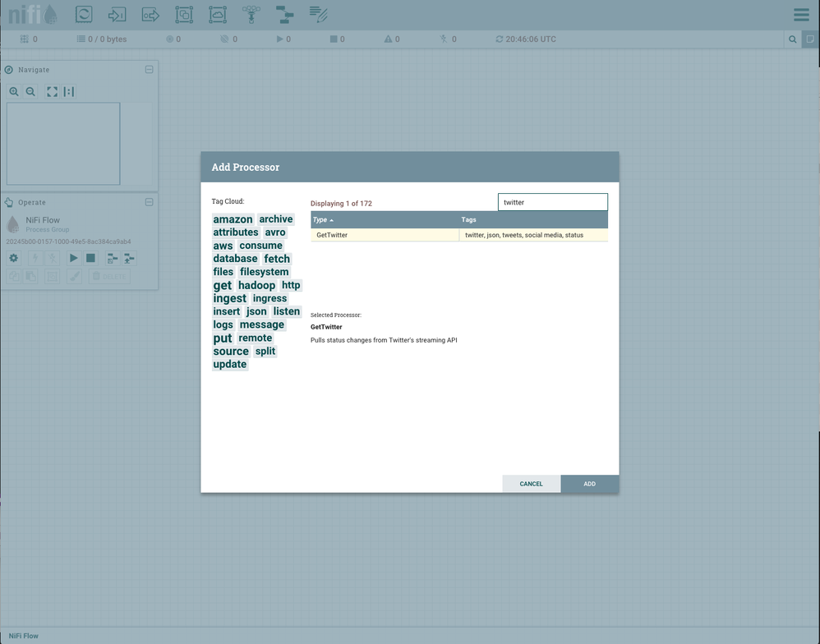The height and width of the screenshot is (644, 820).
Task: Click the Copy icon in Operate panel
Action: pos(14,277)
